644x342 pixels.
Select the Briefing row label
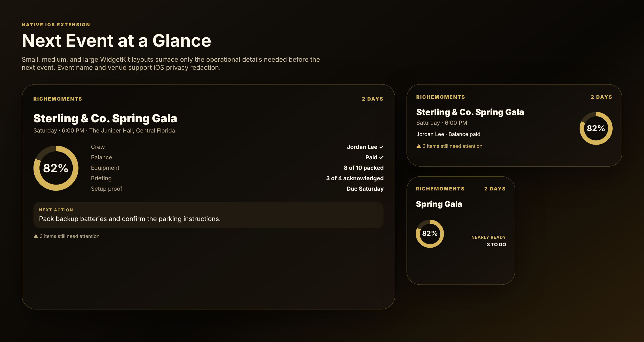101,178
